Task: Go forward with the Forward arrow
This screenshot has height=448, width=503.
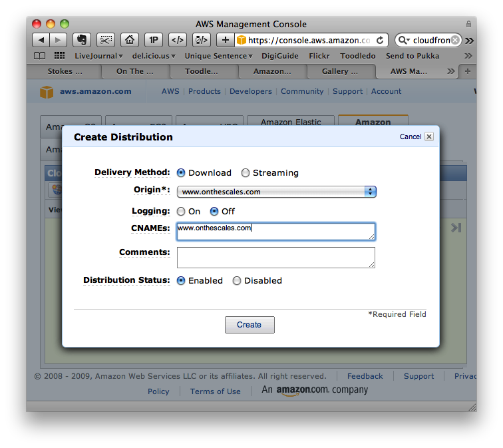Action: [58, 40]
